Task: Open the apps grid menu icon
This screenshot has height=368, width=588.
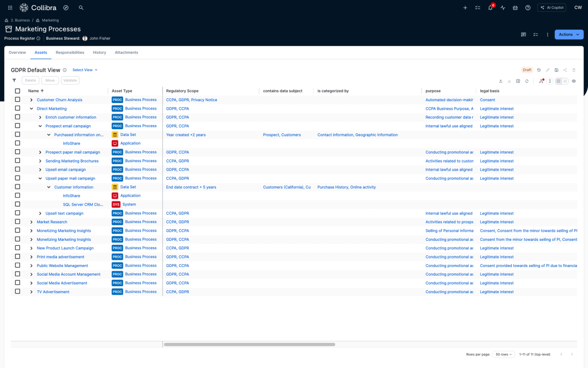Action: click(10, 8)
